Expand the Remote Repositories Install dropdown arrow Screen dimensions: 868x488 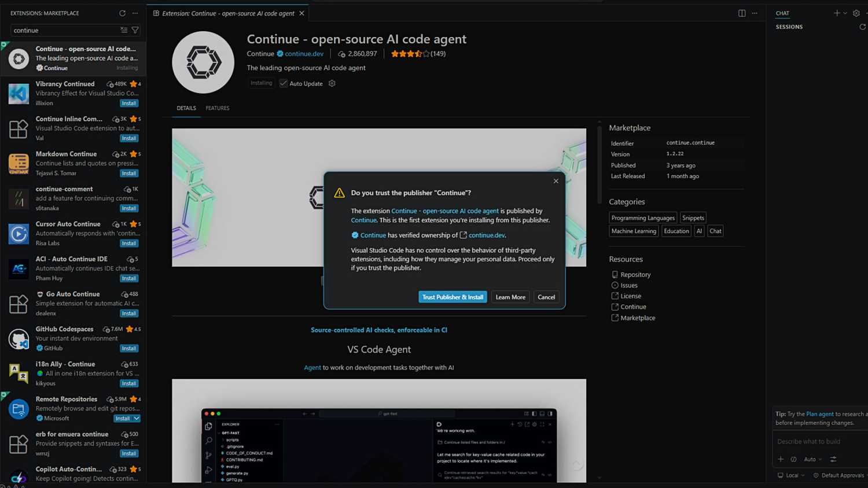[137, 419]
